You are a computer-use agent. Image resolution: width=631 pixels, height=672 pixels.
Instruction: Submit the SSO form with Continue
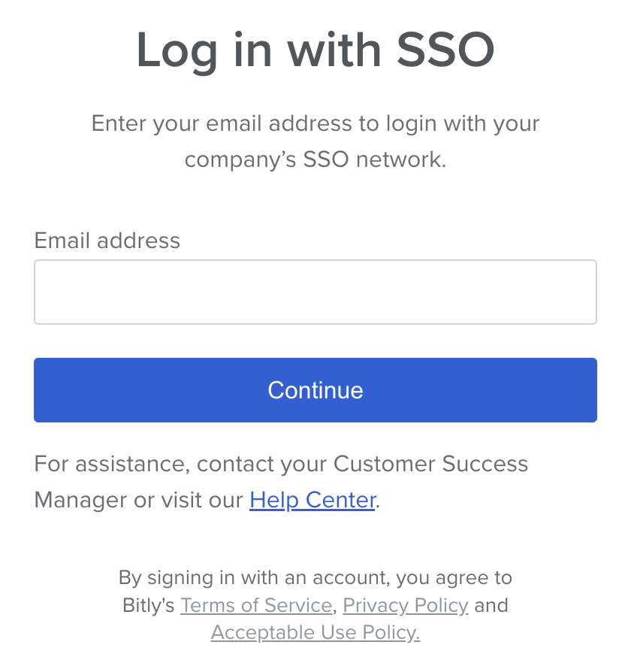(x=315, y=390)
